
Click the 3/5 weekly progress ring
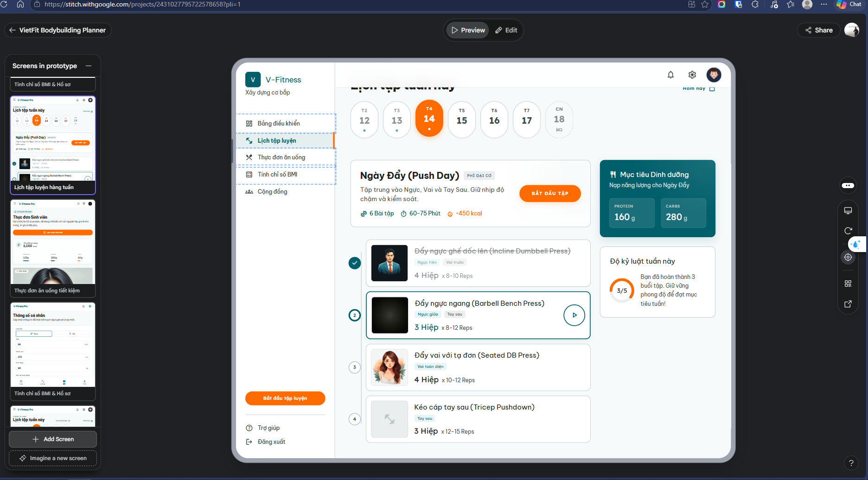[622, 291]
